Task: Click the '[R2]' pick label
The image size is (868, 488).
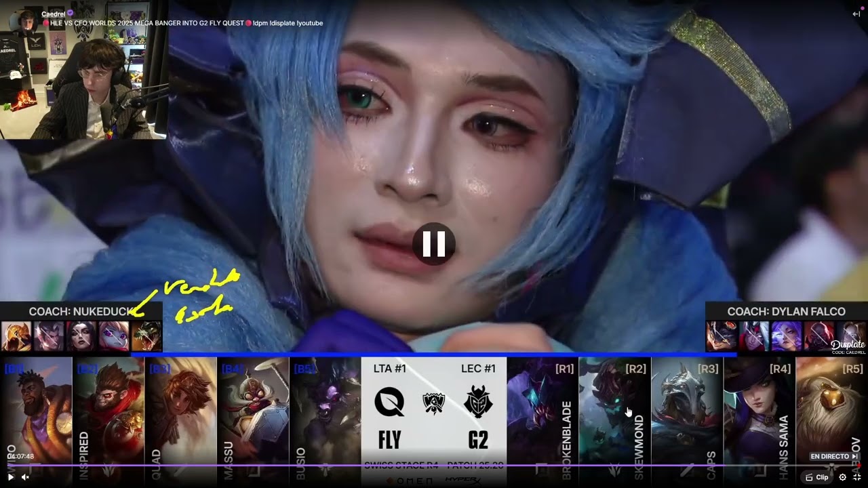Action: click(x=636, y=369)
